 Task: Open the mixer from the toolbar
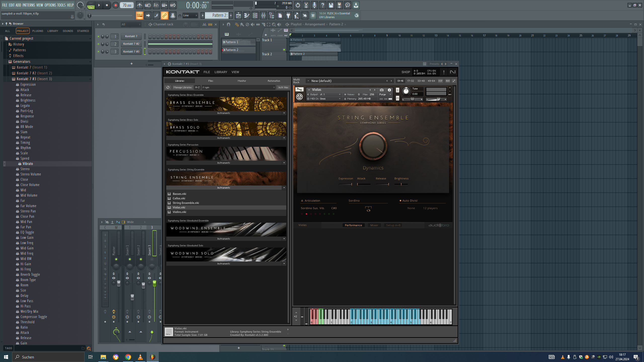263,16
